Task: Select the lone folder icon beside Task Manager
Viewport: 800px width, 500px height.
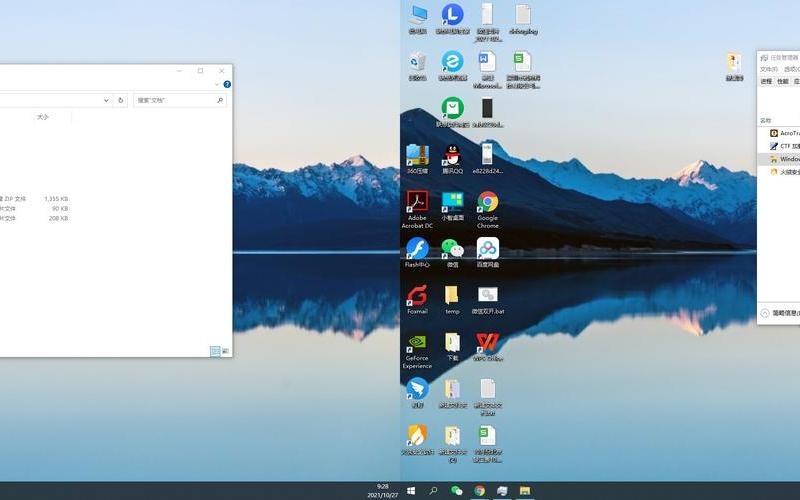Action: (x=734, y=66)
